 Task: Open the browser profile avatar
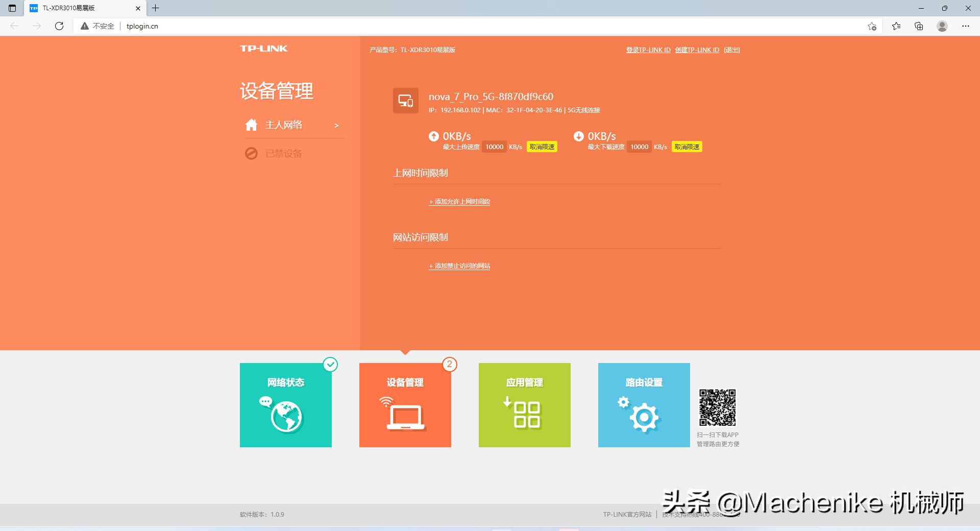[x=942, y=26]
